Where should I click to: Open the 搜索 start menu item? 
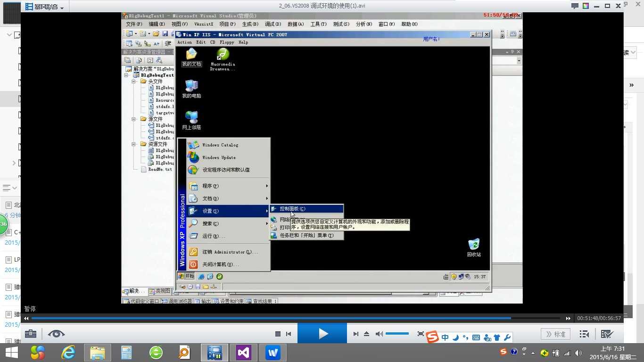pyautogui.click(x=228, y=223)
